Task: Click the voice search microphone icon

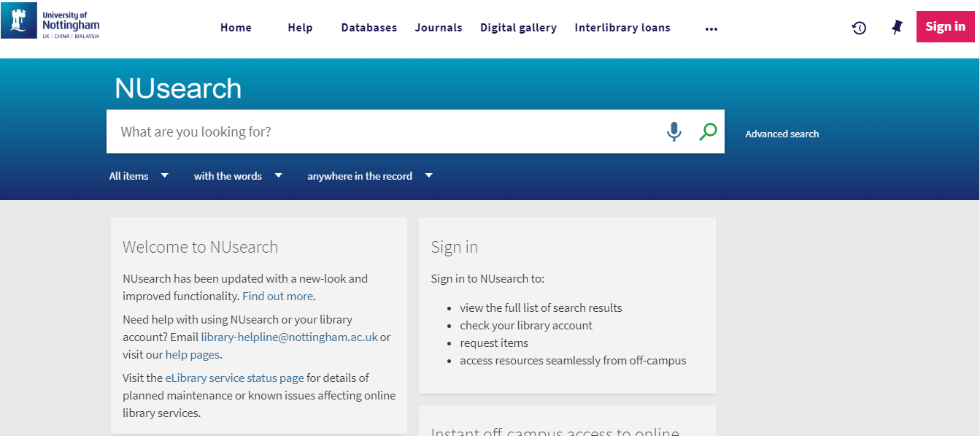Action: (674, 132)
